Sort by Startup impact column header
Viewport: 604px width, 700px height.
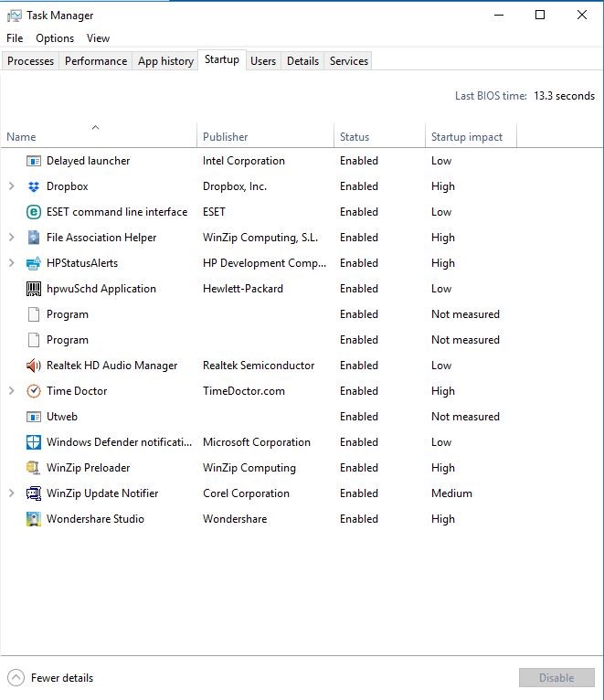[x=467, y=137]
